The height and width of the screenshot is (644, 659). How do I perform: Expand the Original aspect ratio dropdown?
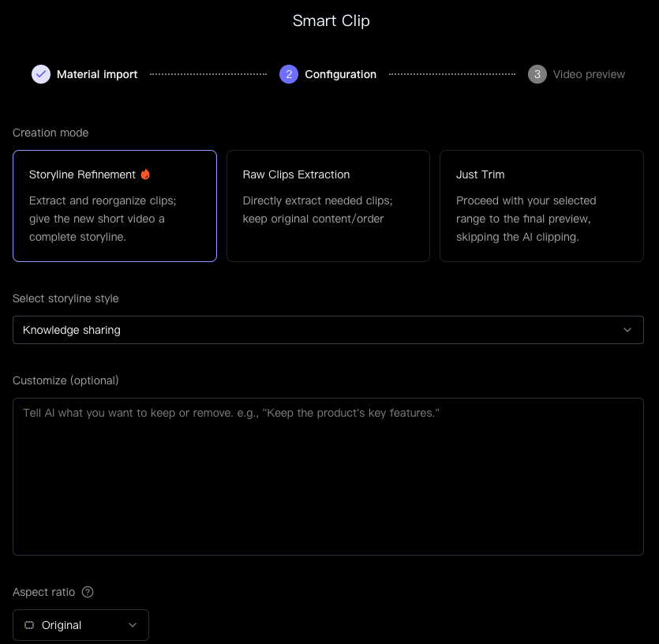point(81,625)
